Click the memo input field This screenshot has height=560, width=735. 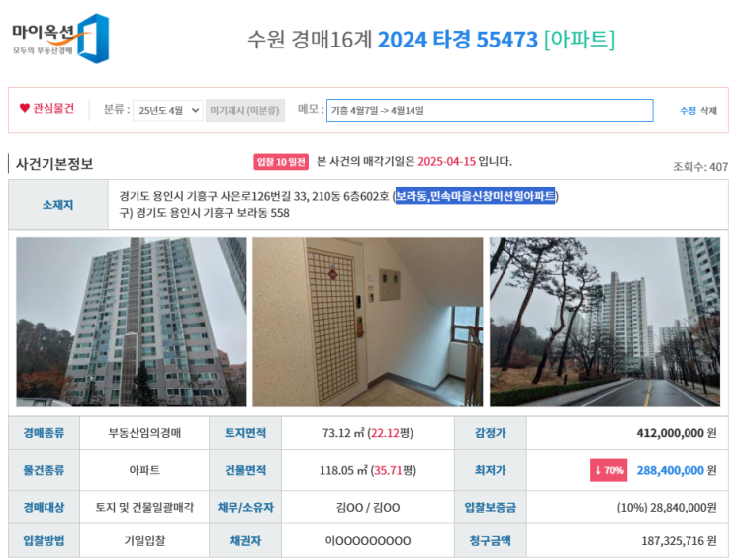490,110
